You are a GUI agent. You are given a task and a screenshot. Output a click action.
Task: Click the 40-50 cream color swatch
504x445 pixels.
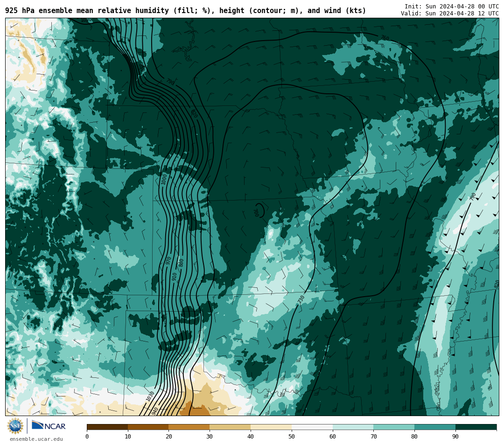[x=271, y=427]
